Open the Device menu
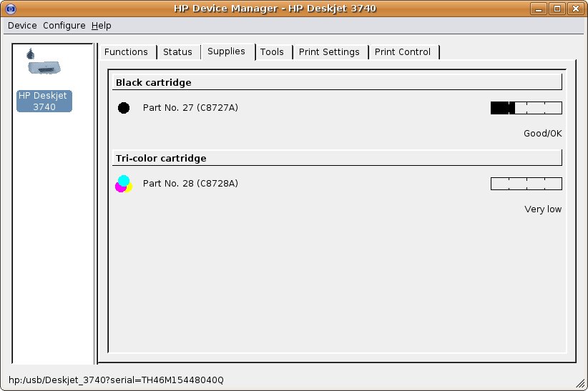588x391 pixels. pos(22,25)
